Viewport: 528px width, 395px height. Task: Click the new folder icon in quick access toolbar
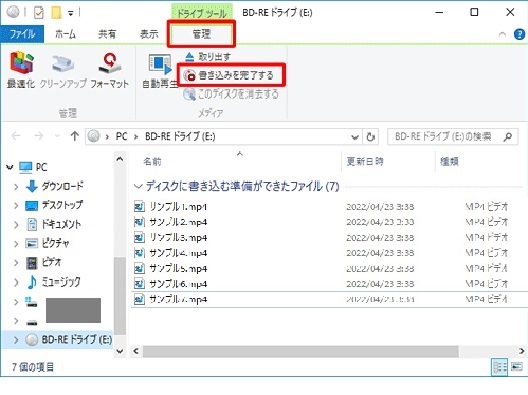[56, 13]
